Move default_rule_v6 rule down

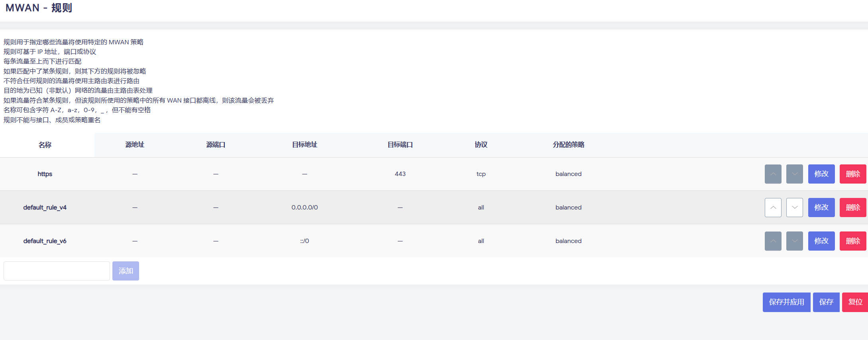(794, 241)
